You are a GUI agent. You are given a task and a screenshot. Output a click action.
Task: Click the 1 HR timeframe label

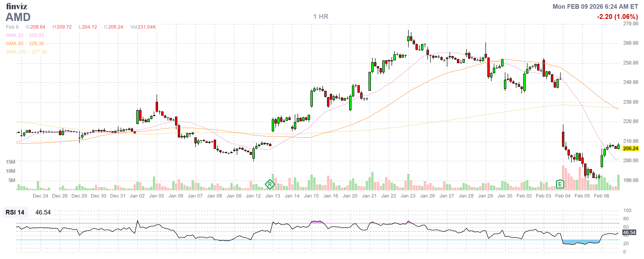point(321,17)
